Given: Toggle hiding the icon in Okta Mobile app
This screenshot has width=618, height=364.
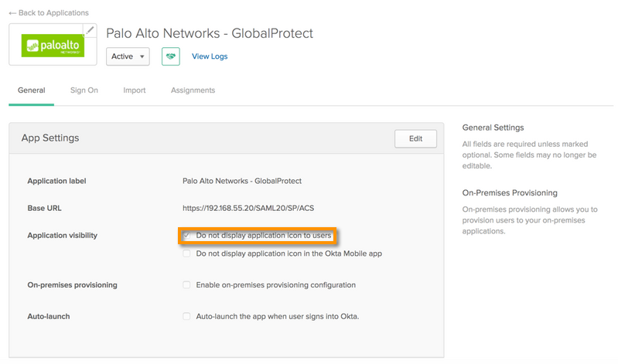Looking at the screenshot, I should point(186,253).
